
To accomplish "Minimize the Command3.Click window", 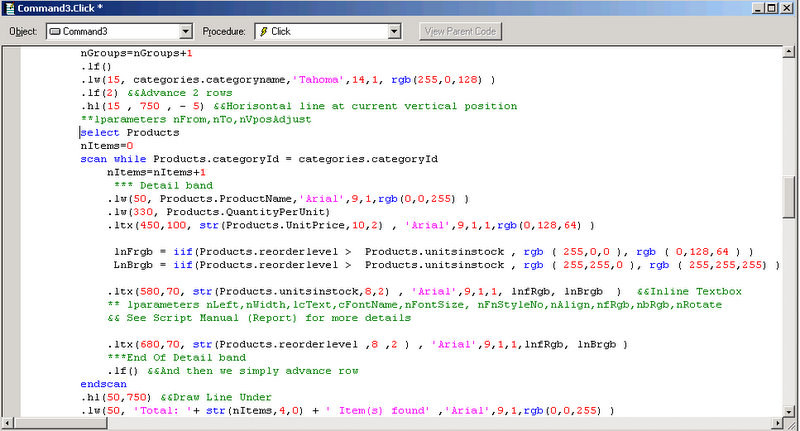I will pos(759,8).
